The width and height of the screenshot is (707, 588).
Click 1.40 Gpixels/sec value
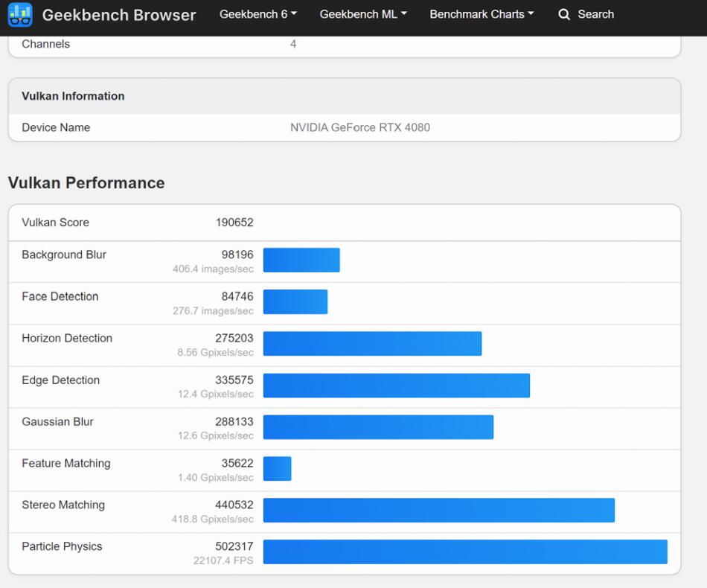(216, 478)
